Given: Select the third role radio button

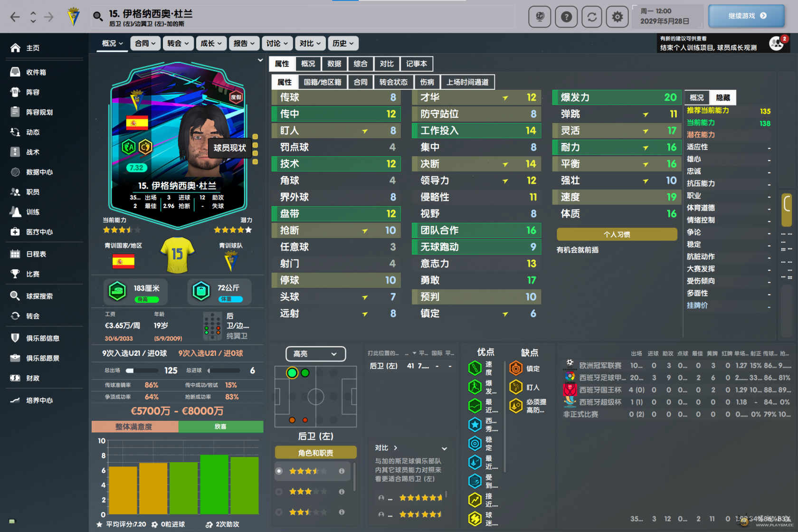Looking at the screenshot, I should (x=279, y=512).
